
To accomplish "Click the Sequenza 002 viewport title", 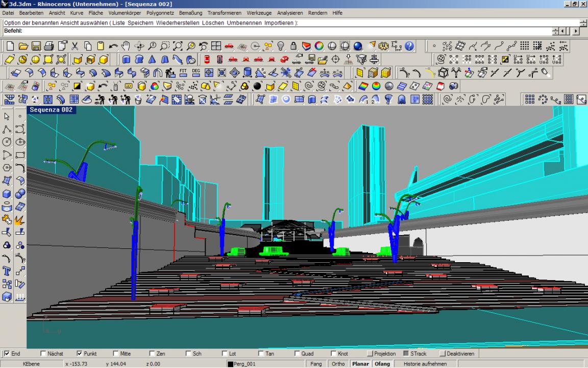I will [51, 110].
